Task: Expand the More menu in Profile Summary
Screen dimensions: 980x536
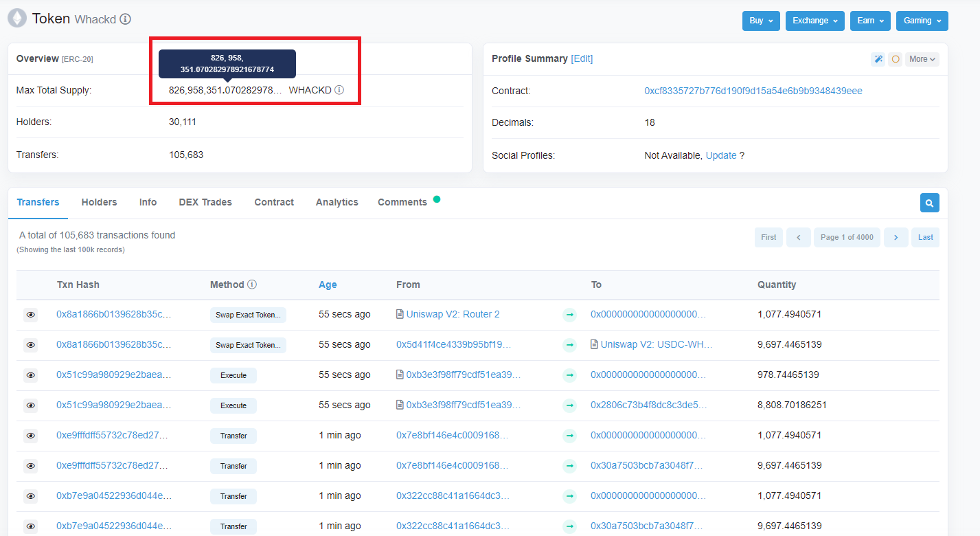Action: [922, 59]
